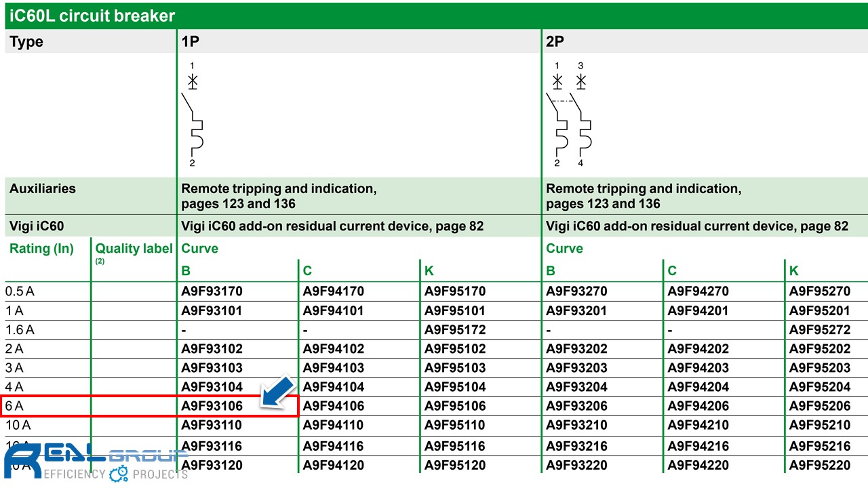The height and width of the screenshot is (488, 868).
Task: Select the "Rating (In)" header
Action: [41, 248]
